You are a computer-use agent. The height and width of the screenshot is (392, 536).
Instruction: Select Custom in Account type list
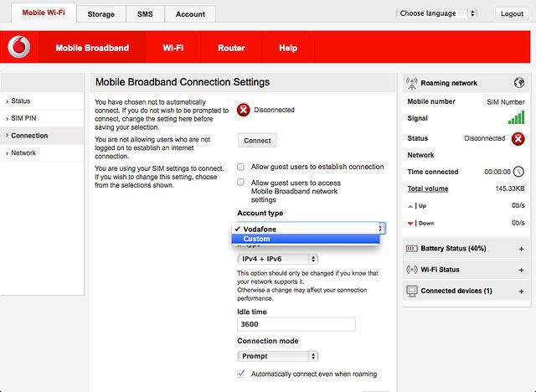[x=306, y=239]
